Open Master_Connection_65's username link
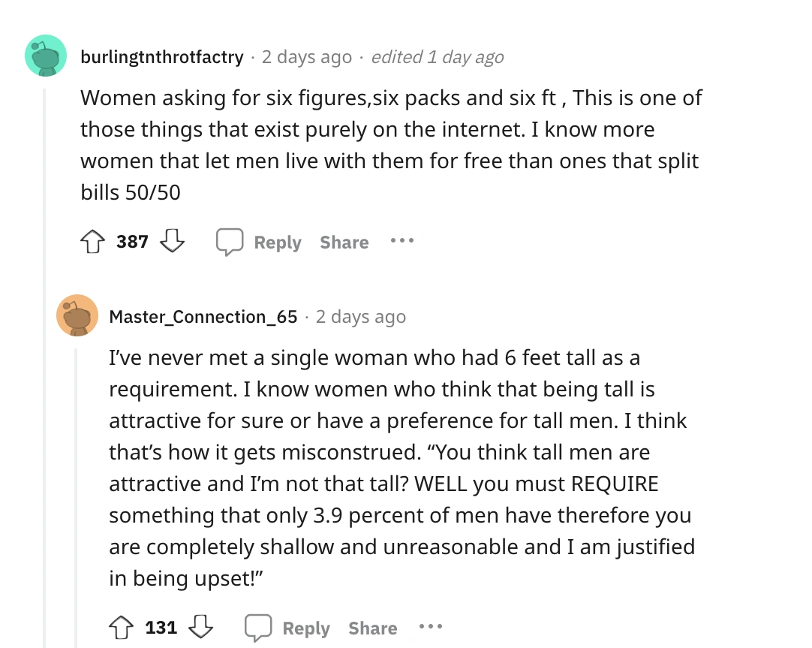This screenshot has height=648, width=812. (x=203, y=317)
